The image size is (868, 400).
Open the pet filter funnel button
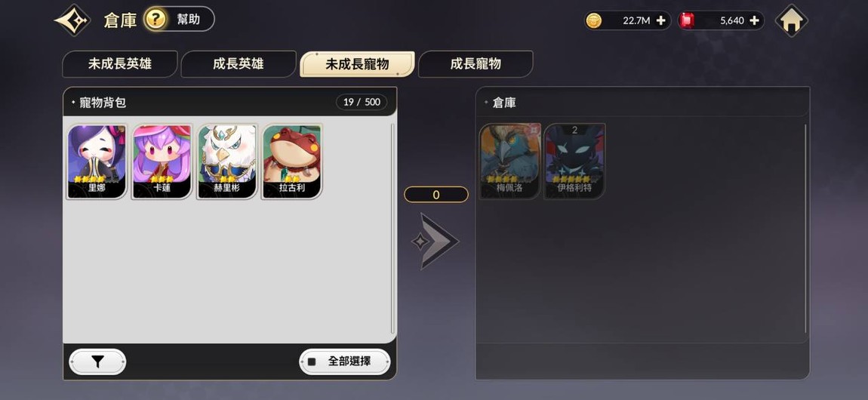pos(97,362)
